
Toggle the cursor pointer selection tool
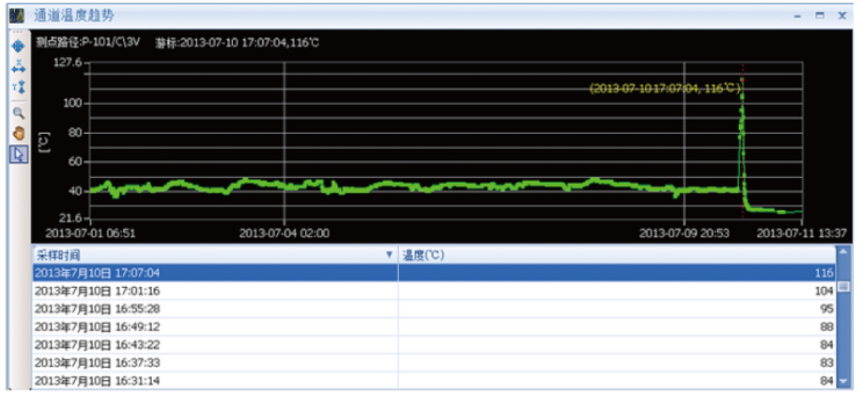click(19, 154)
